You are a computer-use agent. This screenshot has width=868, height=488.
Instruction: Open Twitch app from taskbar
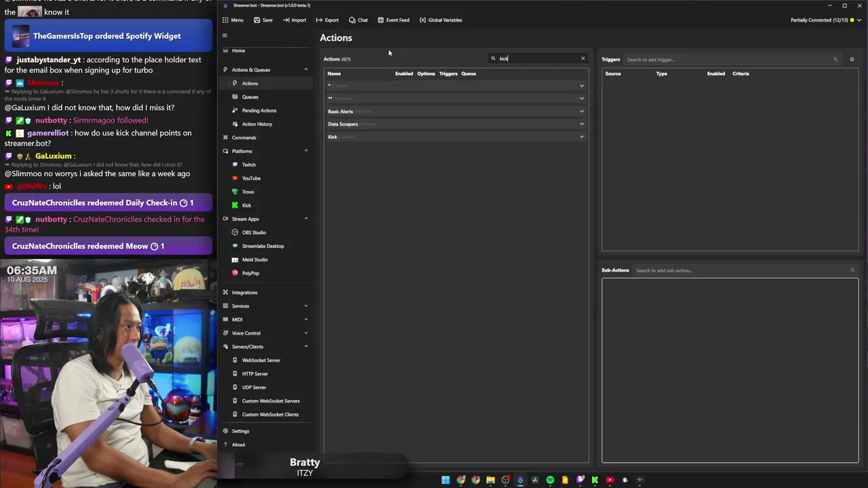[x=580, y=480]
